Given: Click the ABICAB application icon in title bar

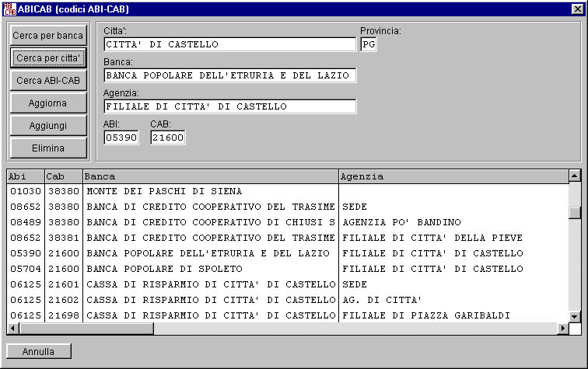Looking at the screenshot, I should [9, 9].
